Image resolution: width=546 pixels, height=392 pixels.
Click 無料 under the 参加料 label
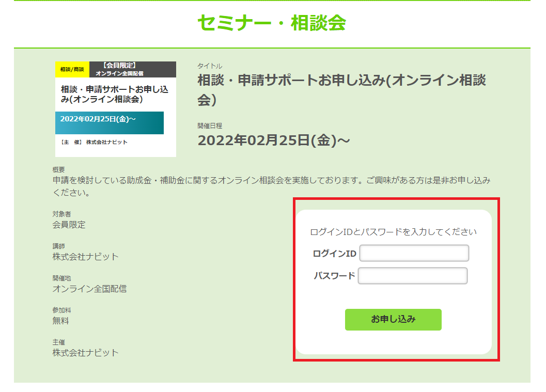(x=61, y=321)
